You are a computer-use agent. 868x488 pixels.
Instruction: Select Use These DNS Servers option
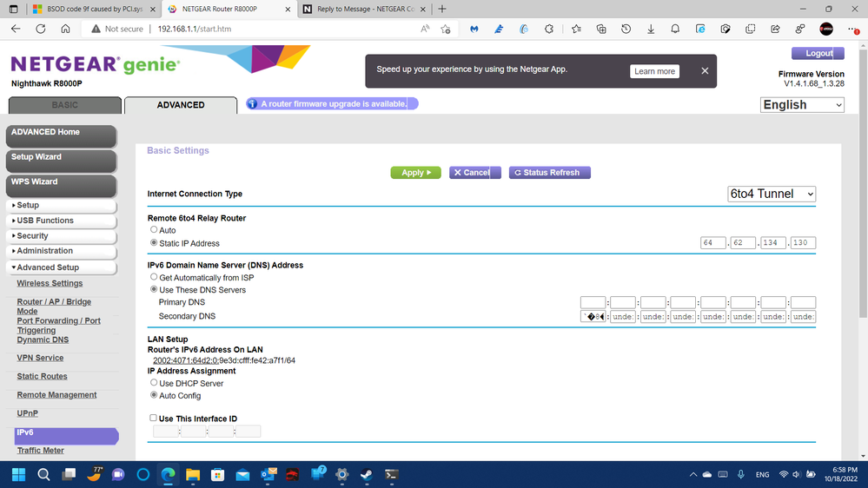154,289
